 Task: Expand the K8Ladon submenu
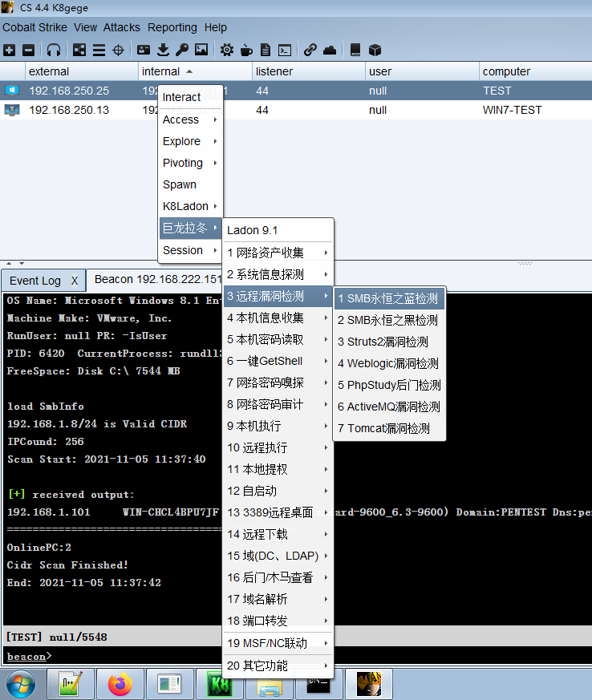tap(191, 206)
